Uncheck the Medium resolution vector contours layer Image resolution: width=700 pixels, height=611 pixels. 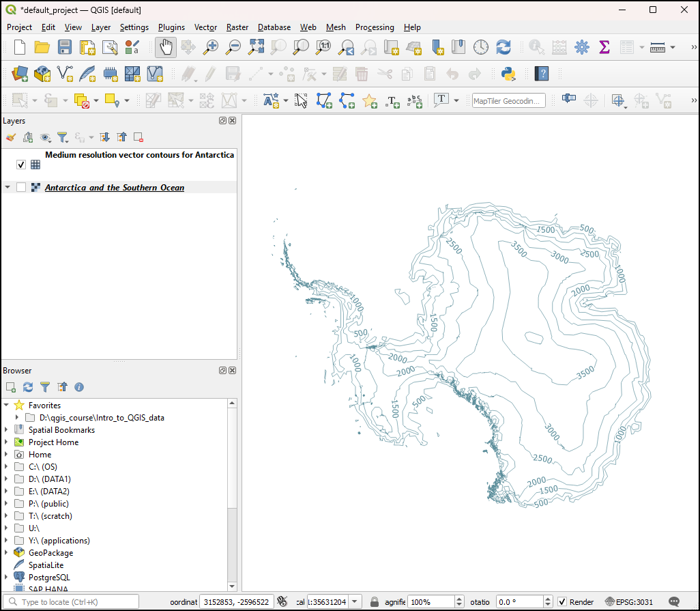click(x=21, y=165)
